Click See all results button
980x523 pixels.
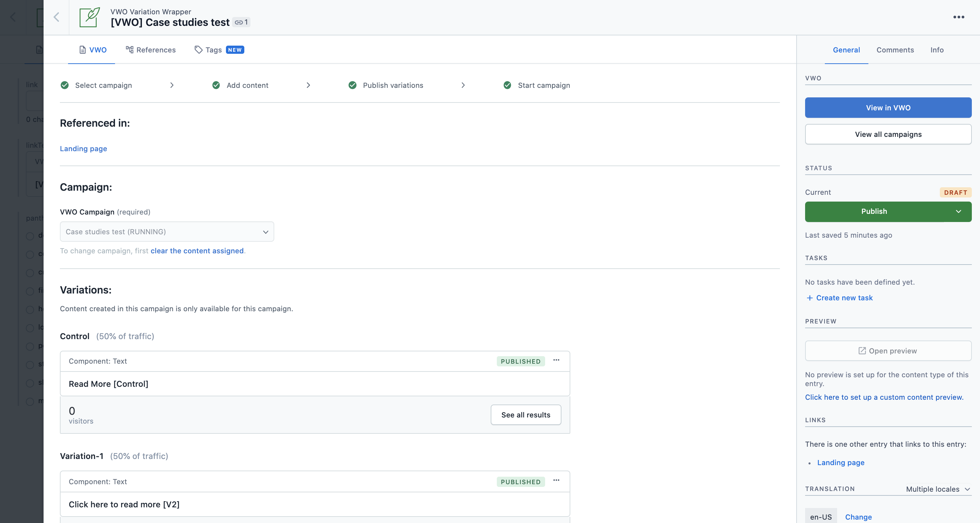click(526, 415)
